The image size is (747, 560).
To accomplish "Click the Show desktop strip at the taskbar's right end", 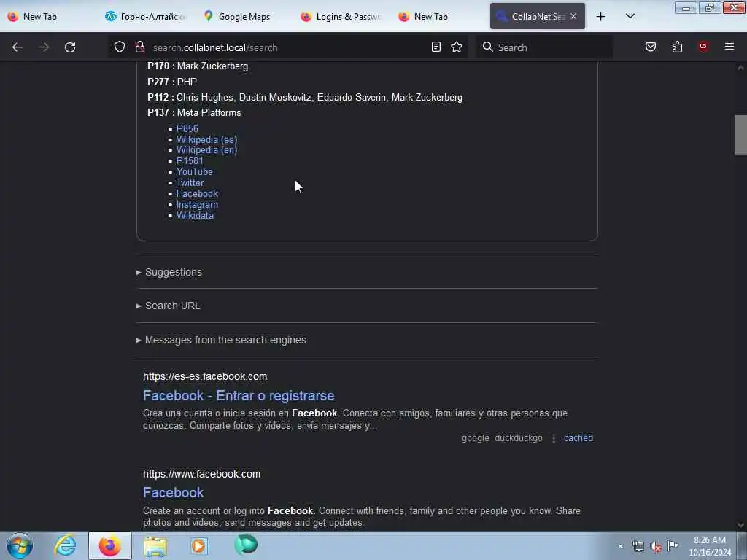I will coord(742,545).
